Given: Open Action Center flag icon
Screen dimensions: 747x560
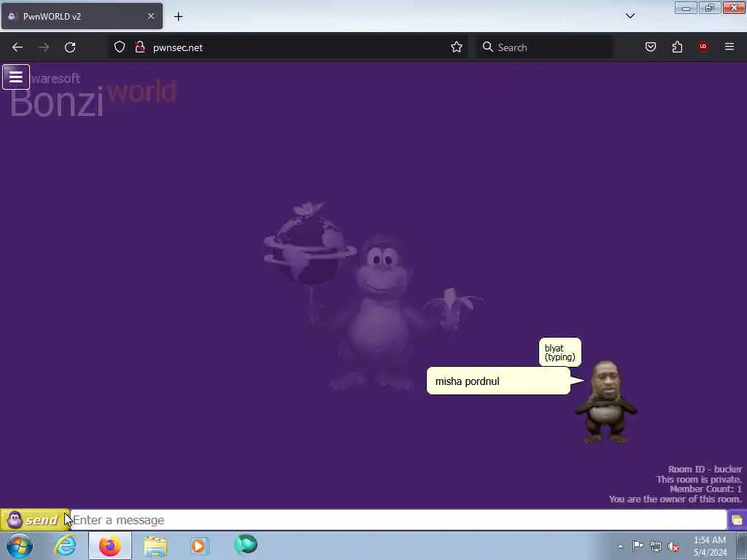Looking at the screenshot, I should pyautogui.click(x=638, y=545).
